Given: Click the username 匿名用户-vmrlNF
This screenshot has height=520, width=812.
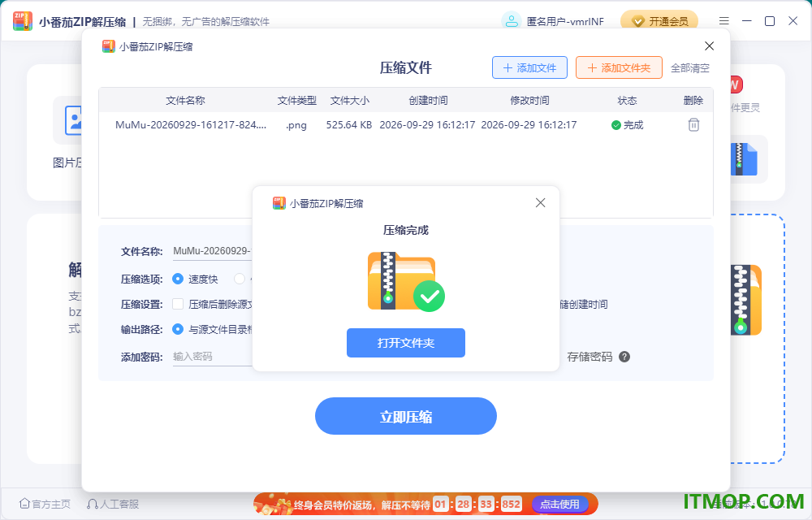Looking at the screenshot, I should tap(565, 22).
